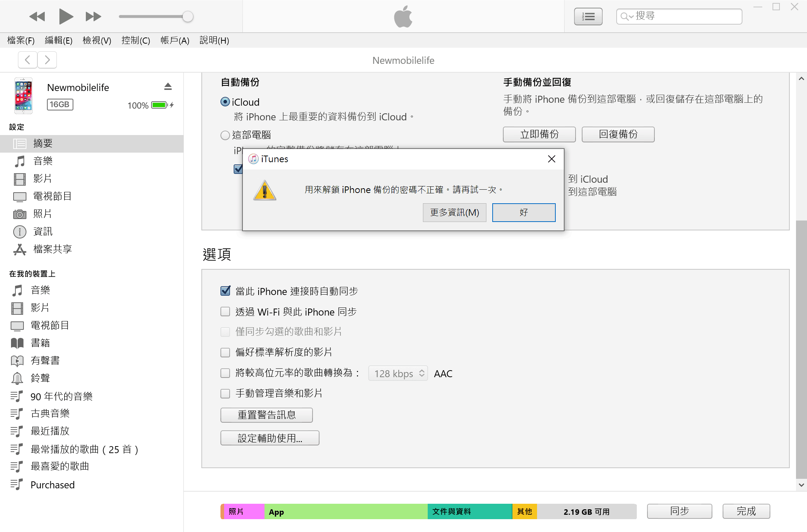This screenshot has width=807, height=532.
Task: Click the rewind playback button
Action: pyautogui.click(x=37, y=17)
